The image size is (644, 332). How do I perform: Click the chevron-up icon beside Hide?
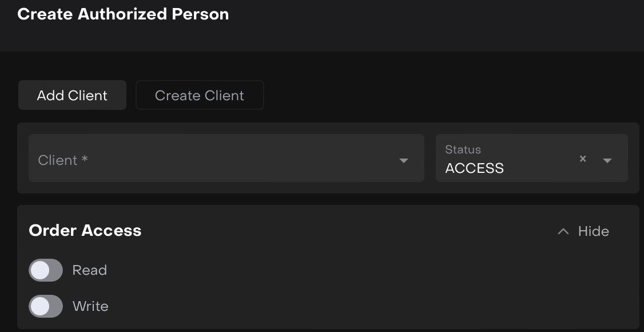coord(563,231)
